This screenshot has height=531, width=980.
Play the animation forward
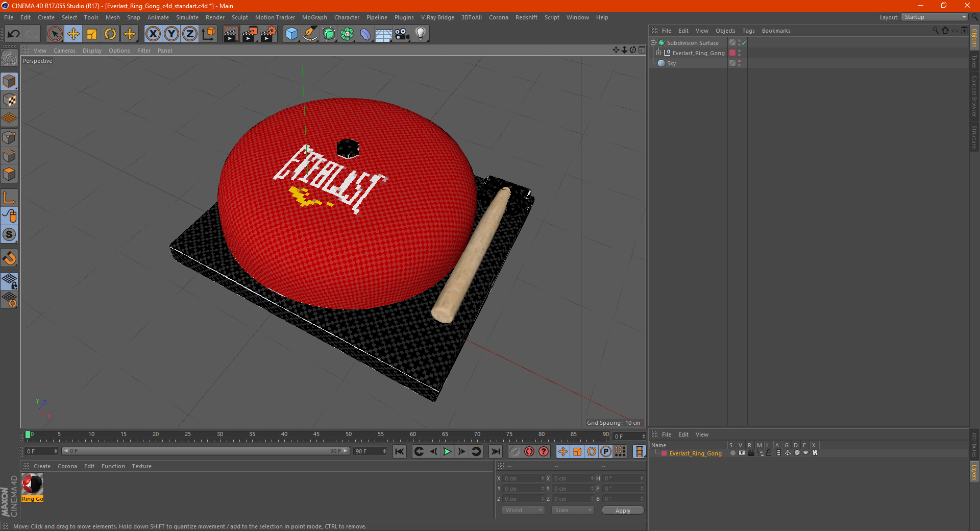coord(447,451)
